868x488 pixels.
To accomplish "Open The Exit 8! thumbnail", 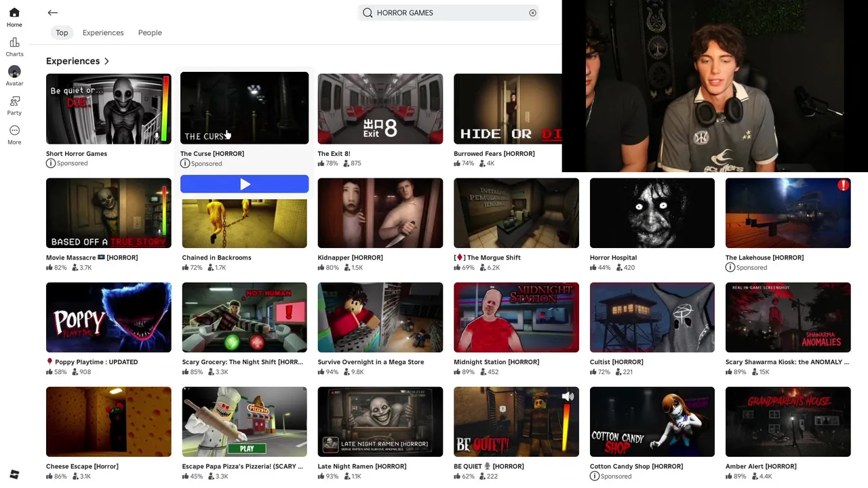I will (x=380, y=108).
